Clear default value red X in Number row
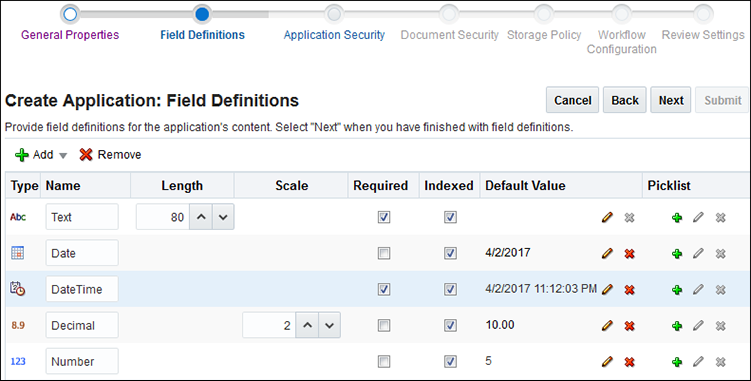Screen dimensions: 751x381 coord(629,362)
